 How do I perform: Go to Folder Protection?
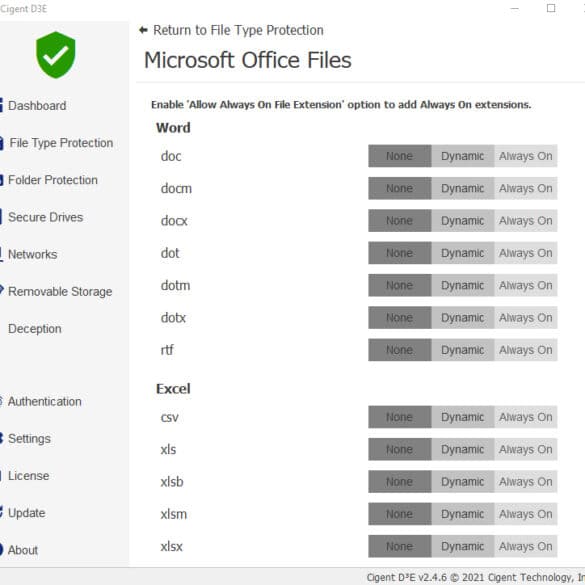click(x=53, y=180)
